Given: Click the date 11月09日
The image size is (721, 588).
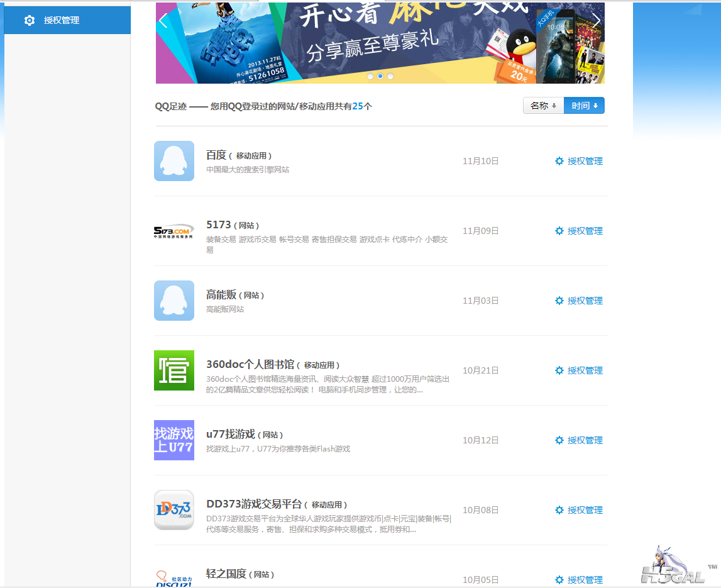Looking at the screenshot, I should [x=480, y=231].
